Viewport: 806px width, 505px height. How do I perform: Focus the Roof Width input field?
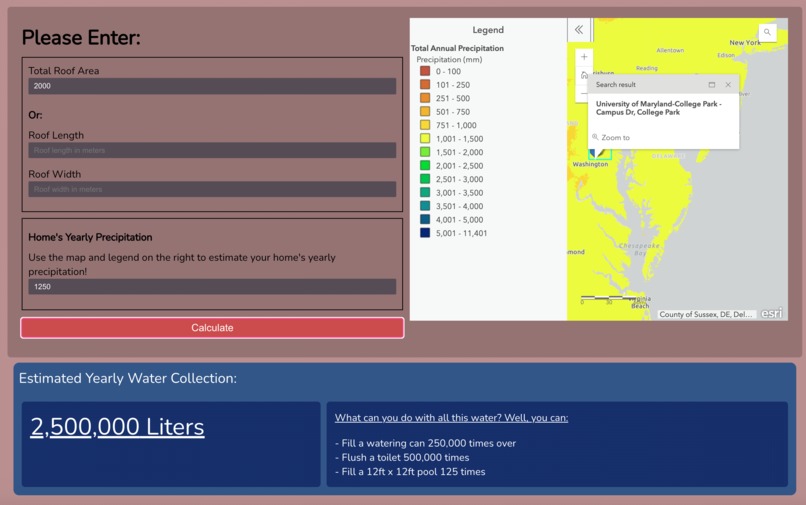click(x=212, y=189)
